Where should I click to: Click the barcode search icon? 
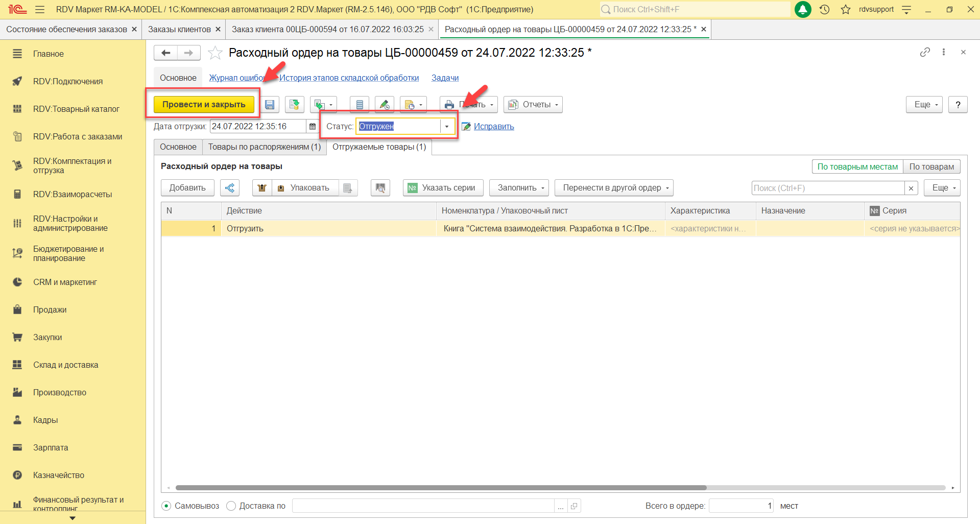coord(380,188)
